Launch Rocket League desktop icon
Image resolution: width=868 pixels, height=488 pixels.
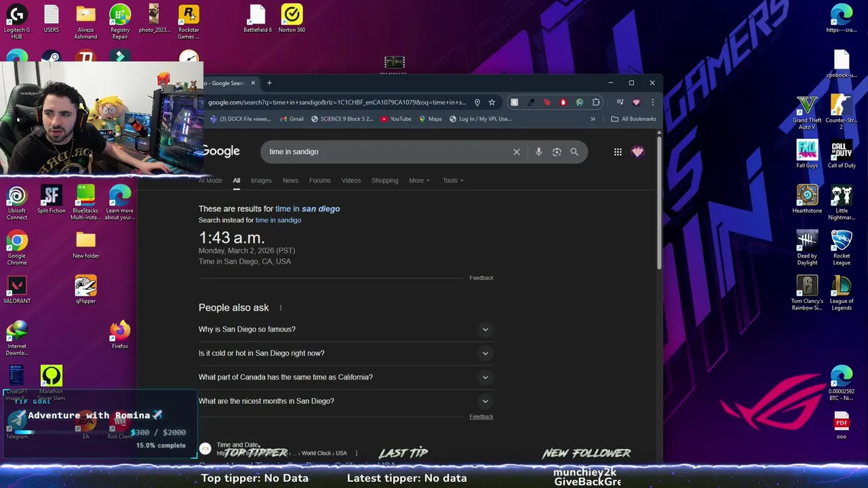coord(842,248)
